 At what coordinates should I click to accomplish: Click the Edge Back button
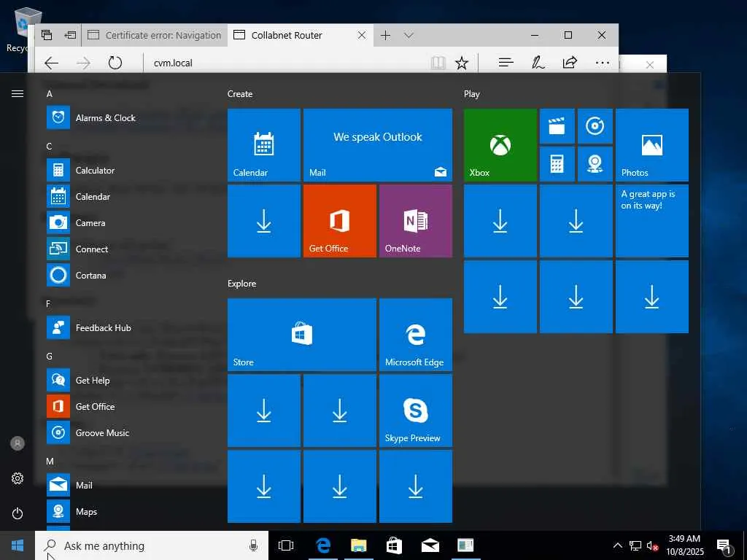[x=51, y=63]
